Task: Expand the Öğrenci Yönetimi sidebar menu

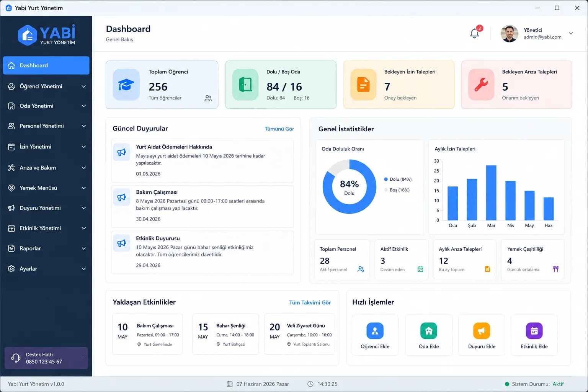Action: tap(46, 86)
